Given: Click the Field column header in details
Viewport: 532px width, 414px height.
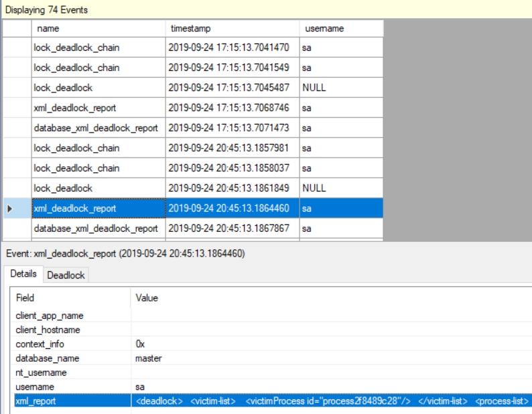Looking at the screenshot, I should pyautogui.click(x=70, y=297).
